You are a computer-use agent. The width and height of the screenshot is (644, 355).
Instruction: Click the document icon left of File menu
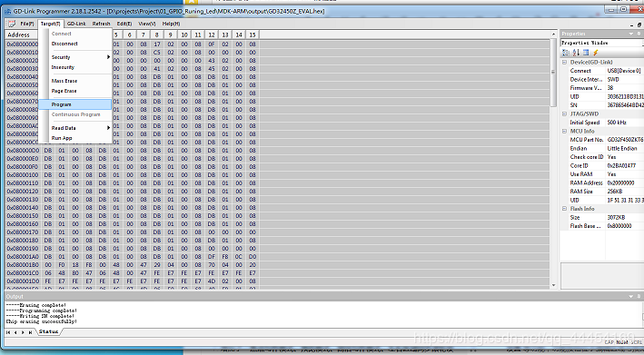pos(11,24)
